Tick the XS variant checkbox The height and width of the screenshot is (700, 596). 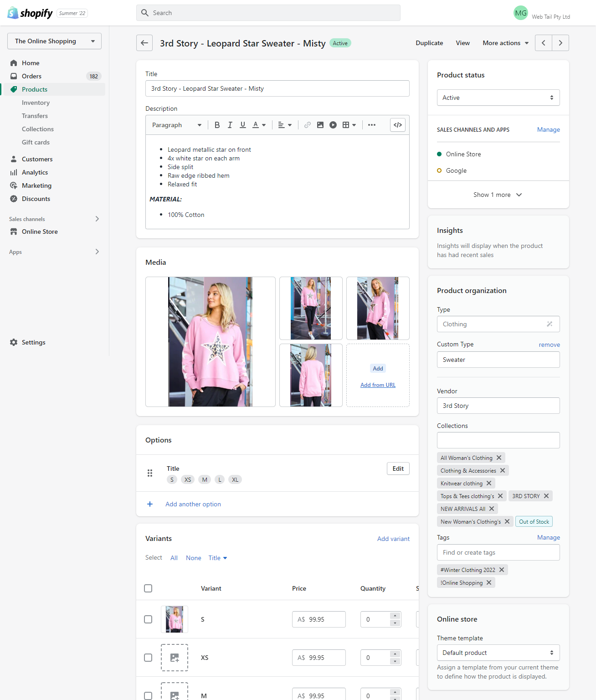point(148,658)
